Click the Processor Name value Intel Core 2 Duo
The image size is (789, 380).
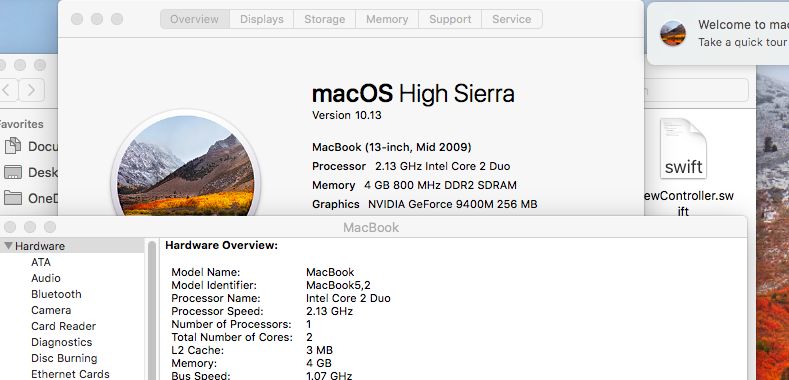pyautogui.click(x=348, y=298)
